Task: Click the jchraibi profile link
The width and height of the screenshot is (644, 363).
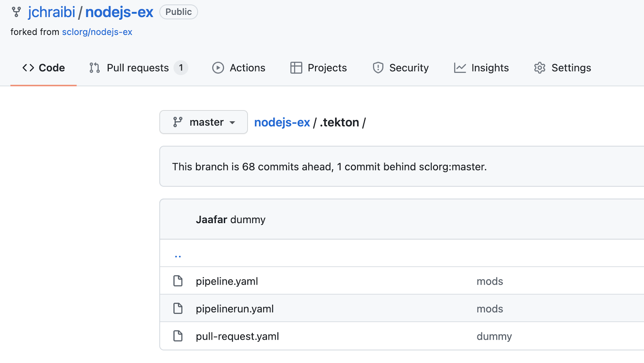Action: [x=52, y=12]
